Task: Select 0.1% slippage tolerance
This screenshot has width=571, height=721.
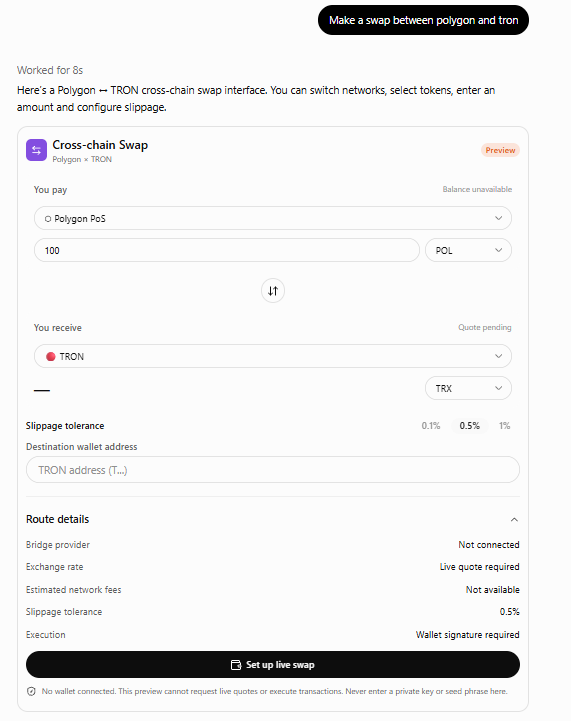Action: coord(431,426)
